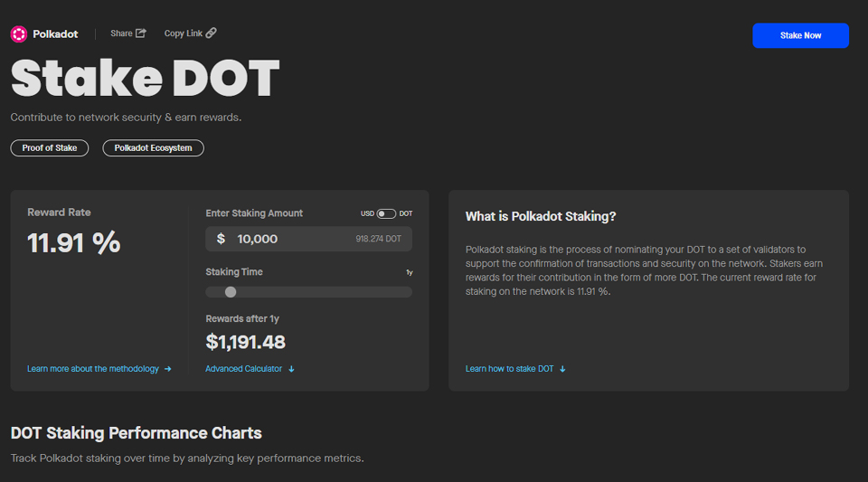Select the Polkadot Ecosystem tag

tap(154, 147)
